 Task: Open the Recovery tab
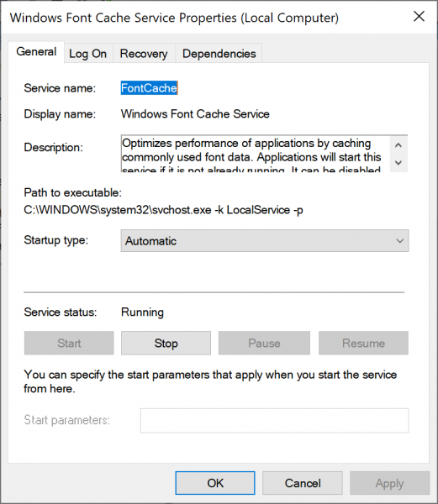[x=144, y=54]
